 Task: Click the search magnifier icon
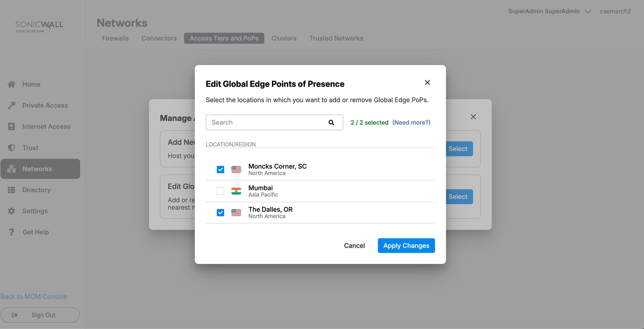[x=331, y=123]
